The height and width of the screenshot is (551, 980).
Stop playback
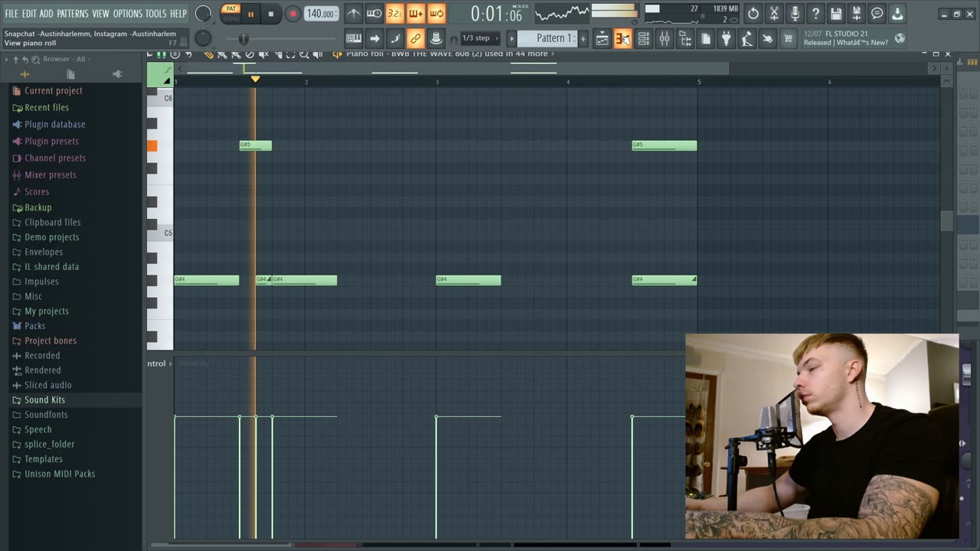coord(271,14)
